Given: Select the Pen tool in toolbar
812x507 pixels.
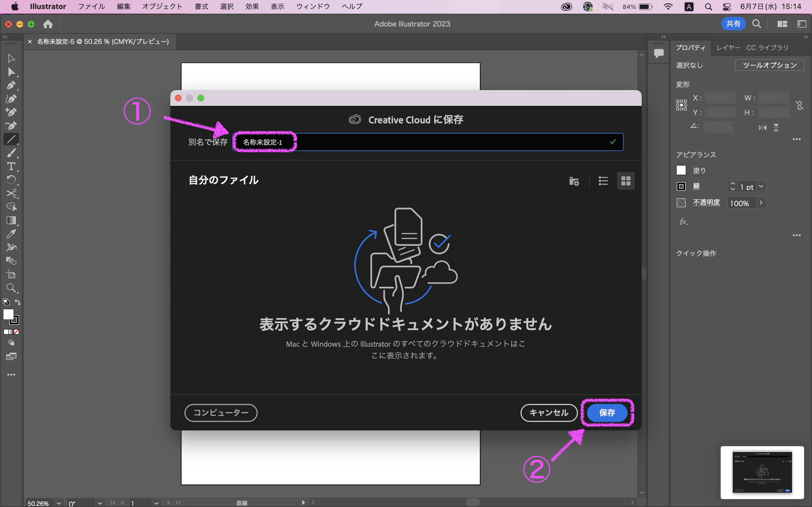Looking at the screenshot, I should [11, 85].
